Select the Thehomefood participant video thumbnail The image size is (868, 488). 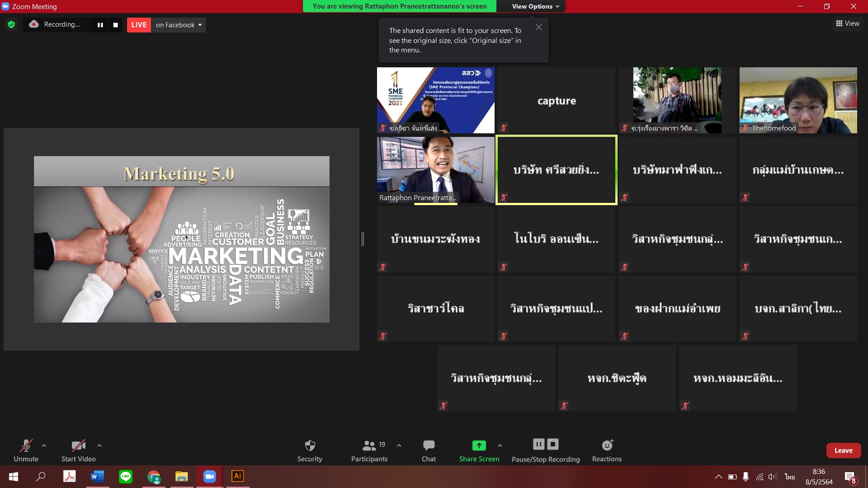(798, 100)
